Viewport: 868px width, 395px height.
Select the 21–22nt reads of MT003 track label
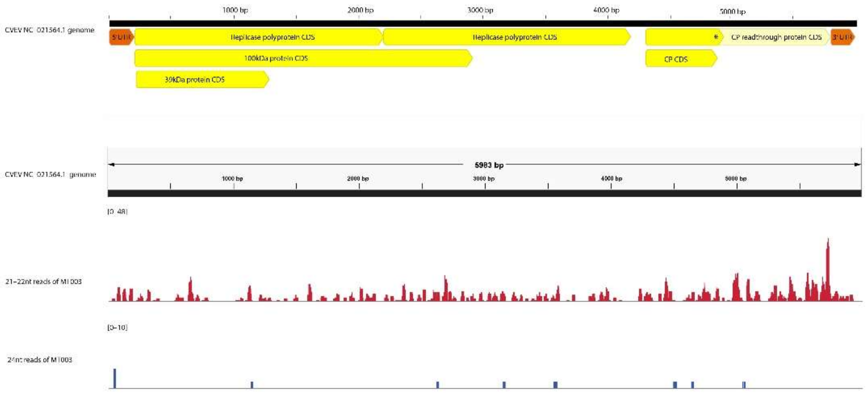coord(43,282)
